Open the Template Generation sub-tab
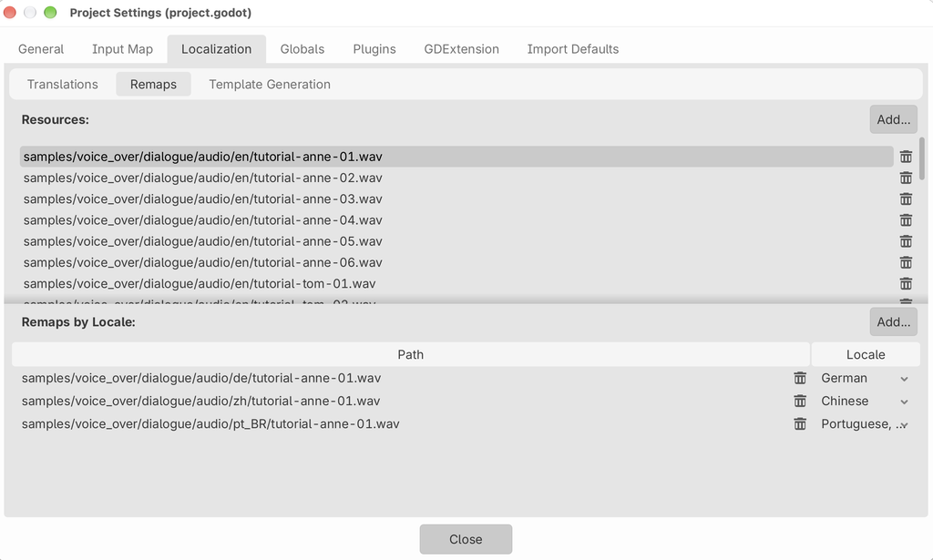 pyautogui.click(x=270, y=85)
